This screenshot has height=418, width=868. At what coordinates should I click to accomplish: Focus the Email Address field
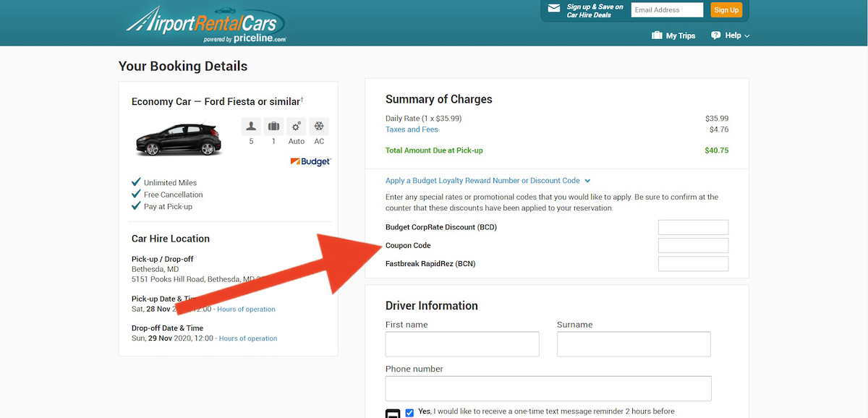click(x=667, y=10)
